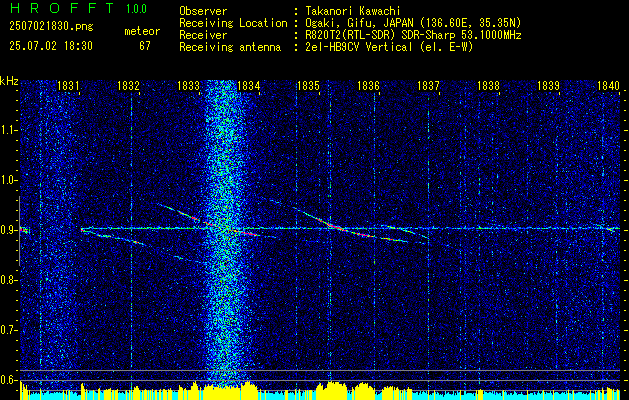Click the Receiver label
This screenshot has width=629, height=400.
[203, 35]
